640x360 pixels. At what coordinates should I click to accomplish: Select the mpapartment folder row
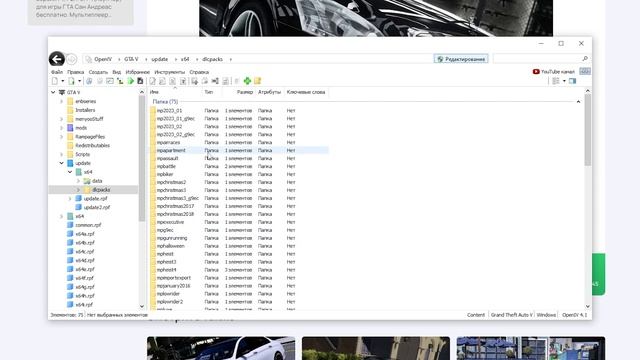[x=239, y=151]
